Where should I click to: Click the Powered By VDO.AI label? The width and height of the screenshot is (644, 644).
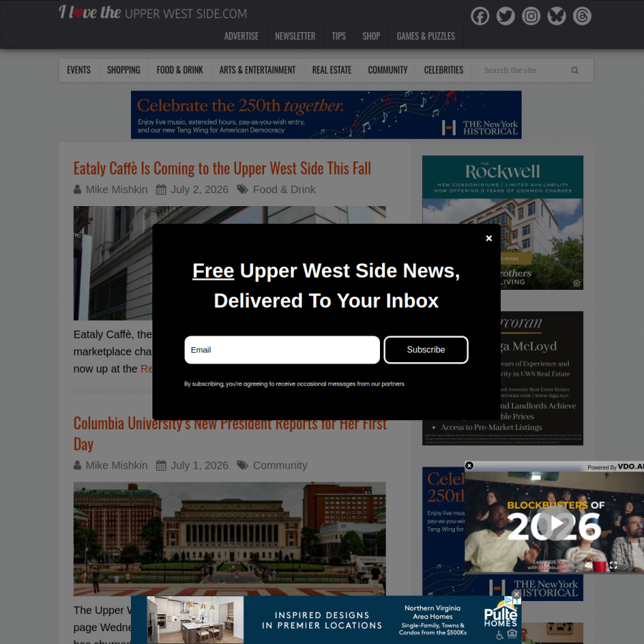(615, 467)
